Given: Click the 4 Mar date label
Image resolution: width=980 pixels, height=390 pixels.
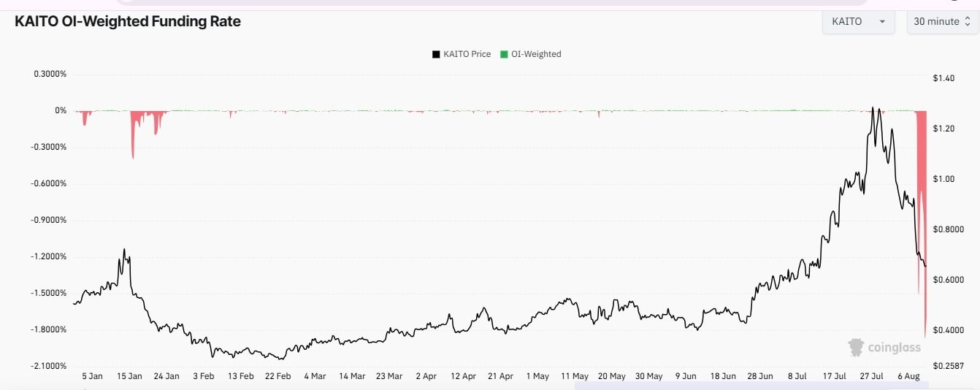Looking at the screenshot, I should (315, 377).
